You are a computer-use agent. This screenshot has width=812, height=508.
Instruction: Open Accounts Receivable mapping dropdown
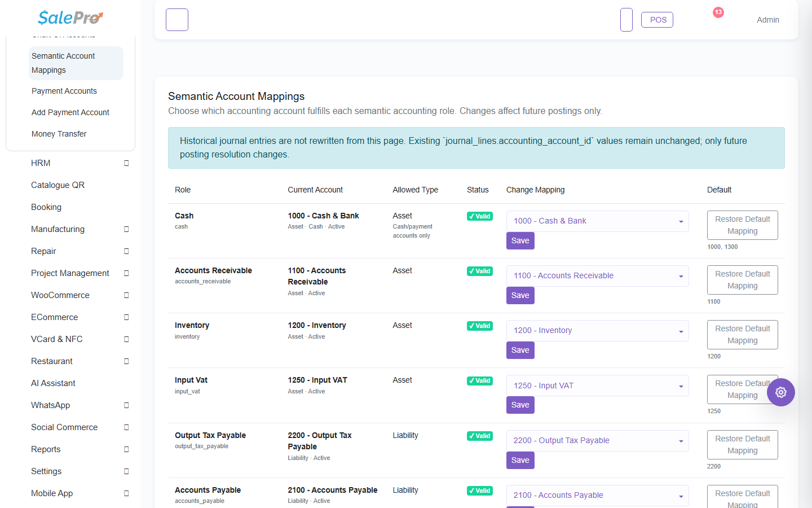click(598, 276)
